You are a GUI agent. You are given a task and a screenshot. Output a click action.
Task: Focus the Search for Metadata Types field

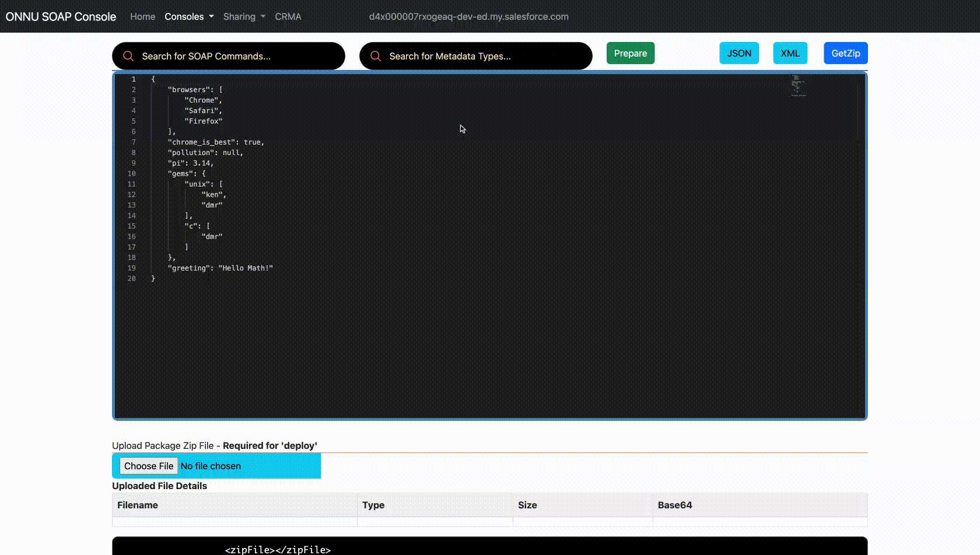(476, 56)
